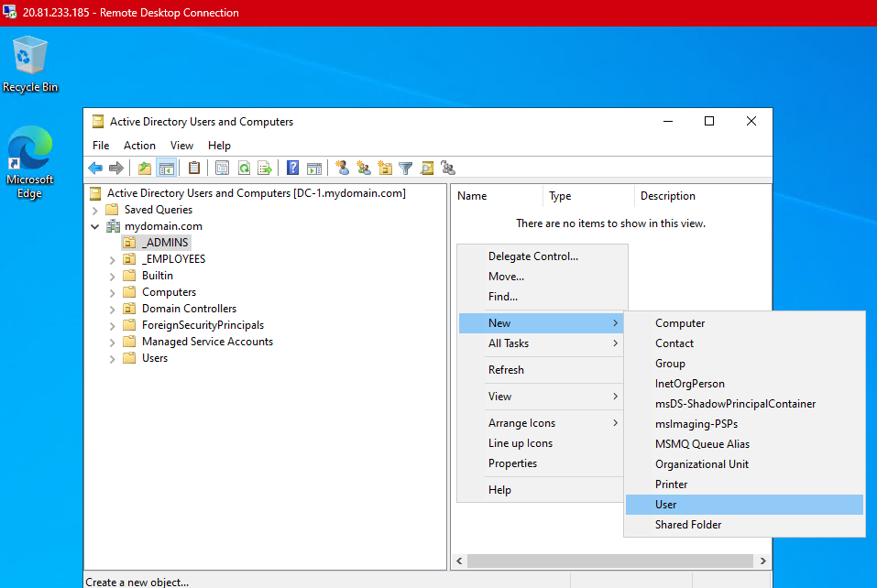Click the Find objects magnifier toolbar icon
877x588 pixels.
(x=427, y=168)
